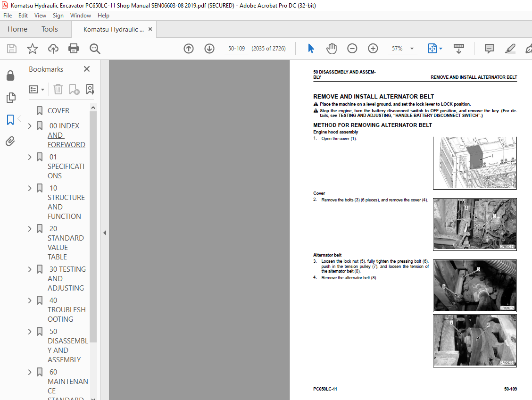The width and height of the screenshot is (532, 400).
Task: Open the Help menu
Action: [x=103, y=15]
